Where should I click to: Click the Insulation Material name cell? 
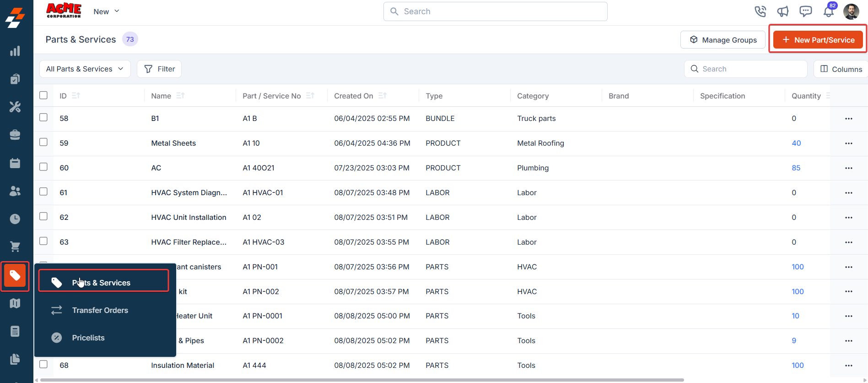point(183,366)
